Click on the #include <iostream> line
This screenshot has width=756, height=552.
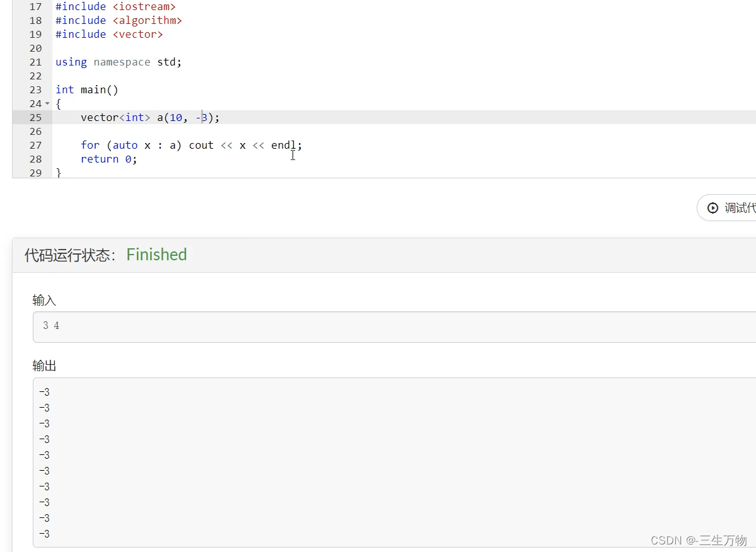[116, 7]
